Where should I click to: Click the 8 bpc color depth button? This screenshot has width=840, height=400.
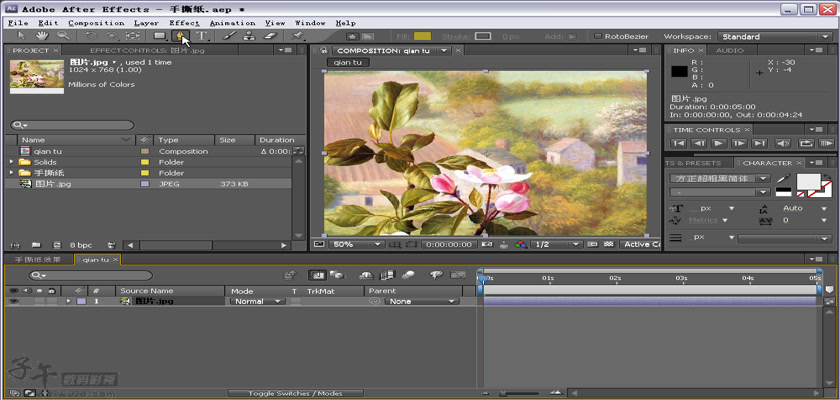coord(80,245)
